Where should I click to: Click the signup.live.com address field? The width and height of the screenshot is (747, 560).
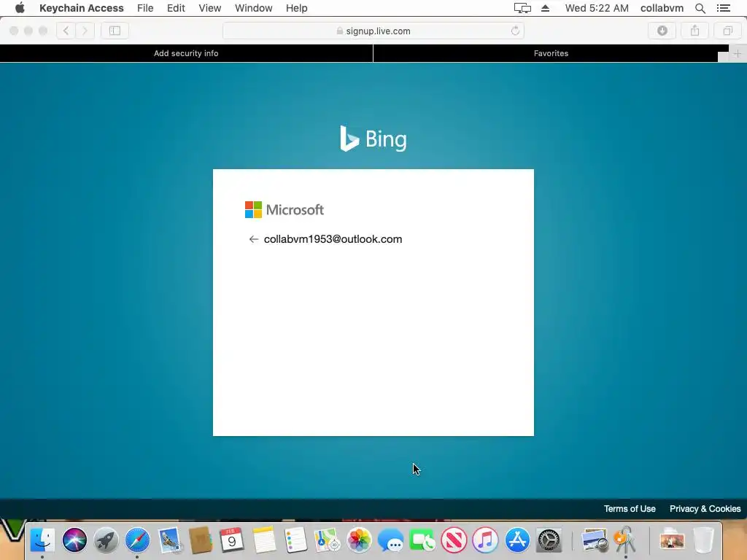pos(373,31)
